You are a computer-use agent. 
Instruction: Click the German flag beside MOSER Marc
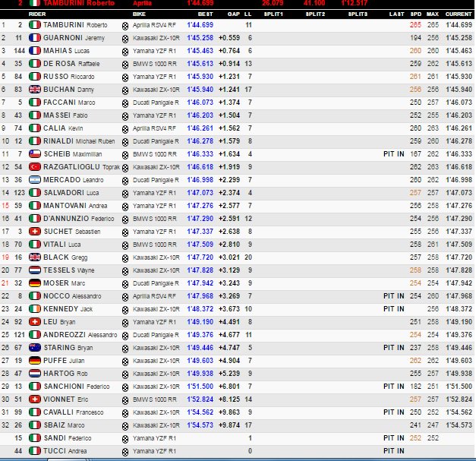coord(35,283)
